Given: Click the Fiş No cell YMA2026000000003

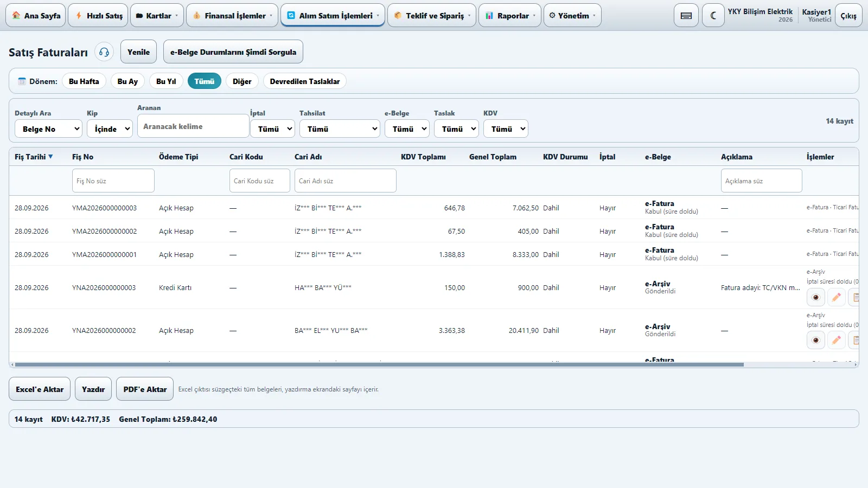Looking at the screenshot, I should 104,208.
